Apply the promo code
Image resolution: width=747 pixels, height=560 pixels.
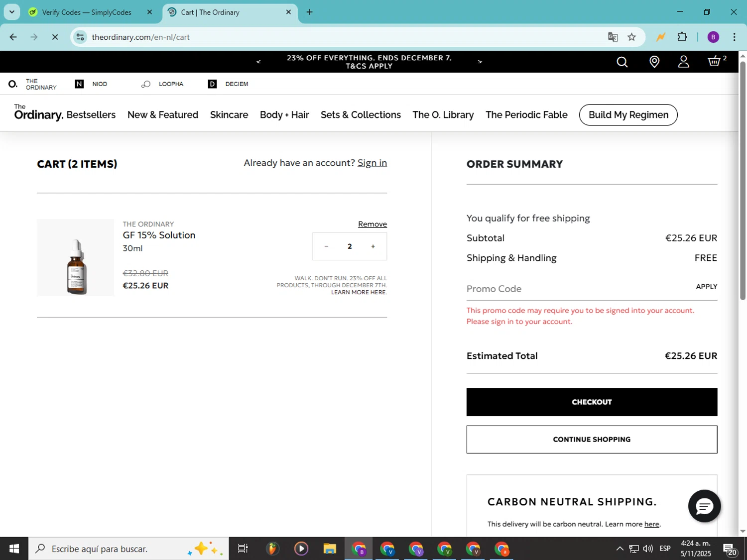[x=706, y=287]
